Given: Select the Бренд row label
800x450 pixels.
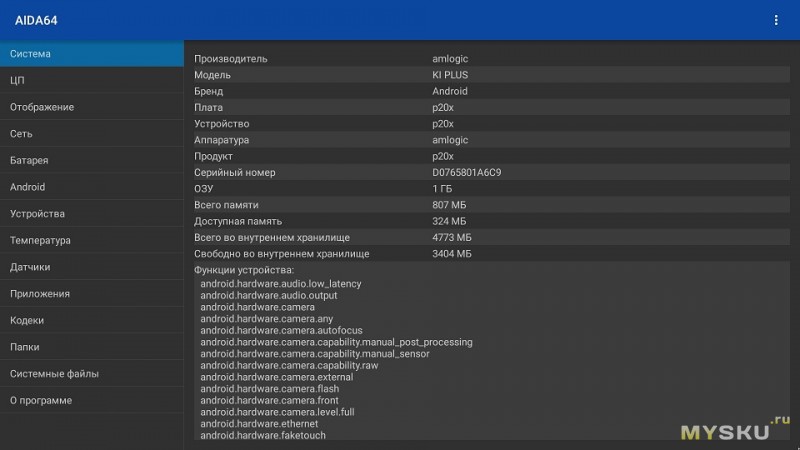Looking at the screenshot, I should (208, 91).
